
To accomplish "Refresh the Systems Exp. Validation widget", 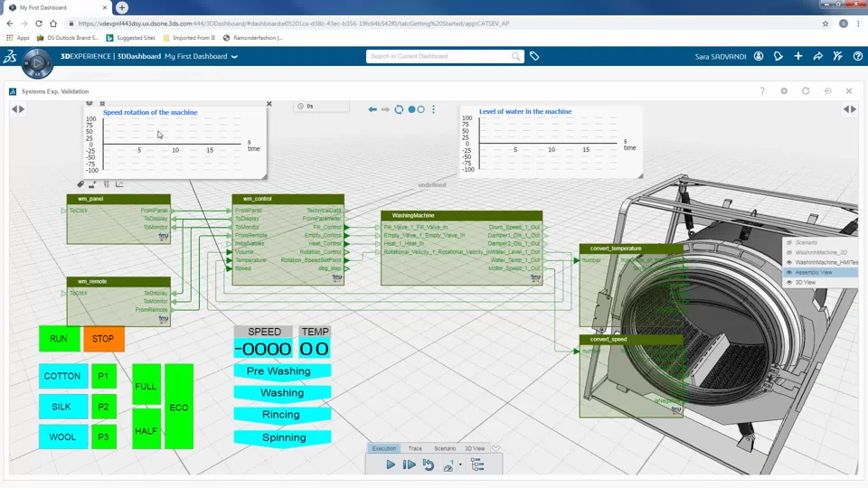I will coord(806,90).
